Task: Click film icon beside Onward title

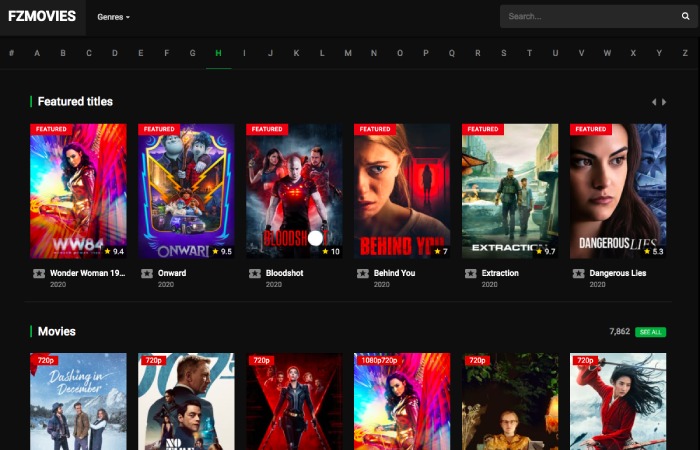Action: 147,273
